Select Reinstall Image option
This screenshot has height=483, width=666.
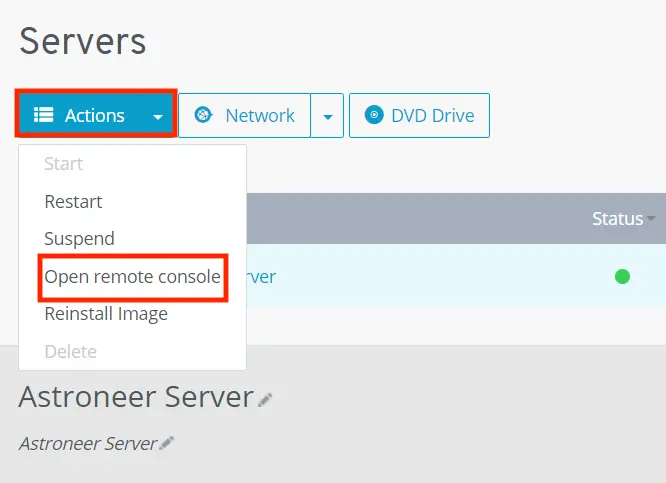click(x=106, y=314)
